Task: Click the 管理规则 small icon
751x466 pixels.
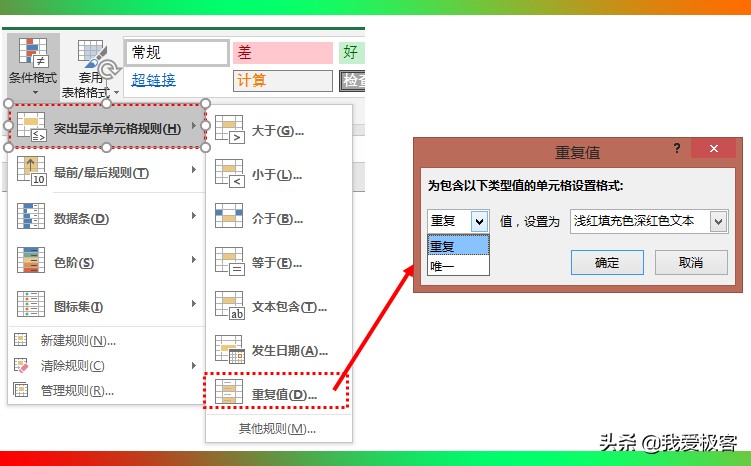Action: pyautogui.click(x=21, y=390)
